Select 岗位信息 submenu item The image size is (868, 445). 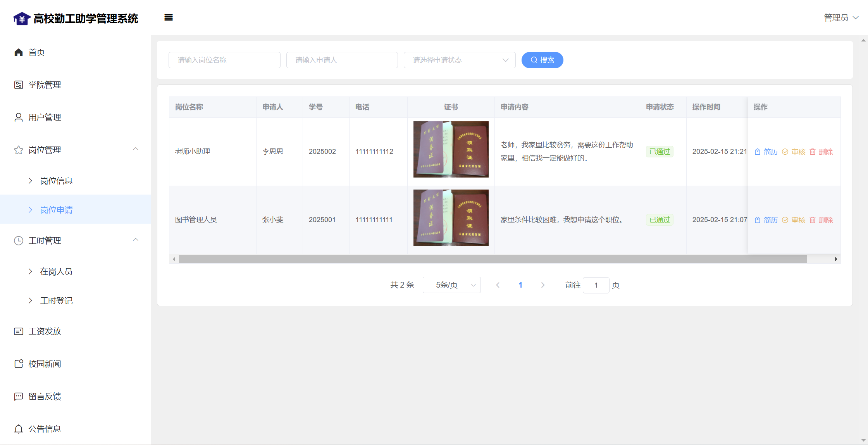pyautogui.click(x=56, y=181)
